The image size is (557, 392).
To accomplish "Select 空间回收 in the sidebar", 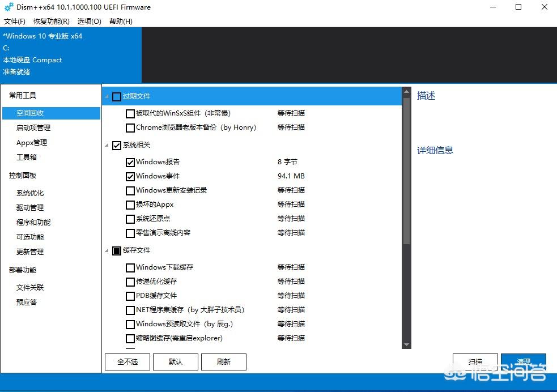I will click(x=51, y=113).
